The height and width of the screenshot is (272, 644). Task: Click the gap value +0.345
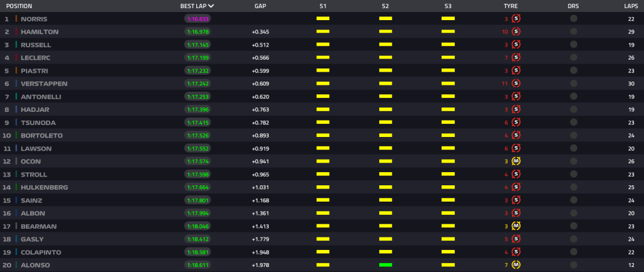(x=260, y=31)
